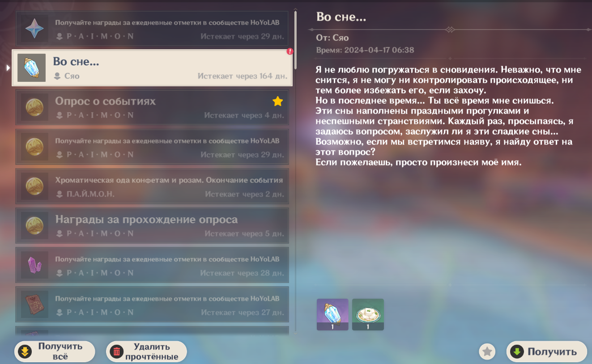Click "Истекает через 5 дн." text

tap(244, 233)
